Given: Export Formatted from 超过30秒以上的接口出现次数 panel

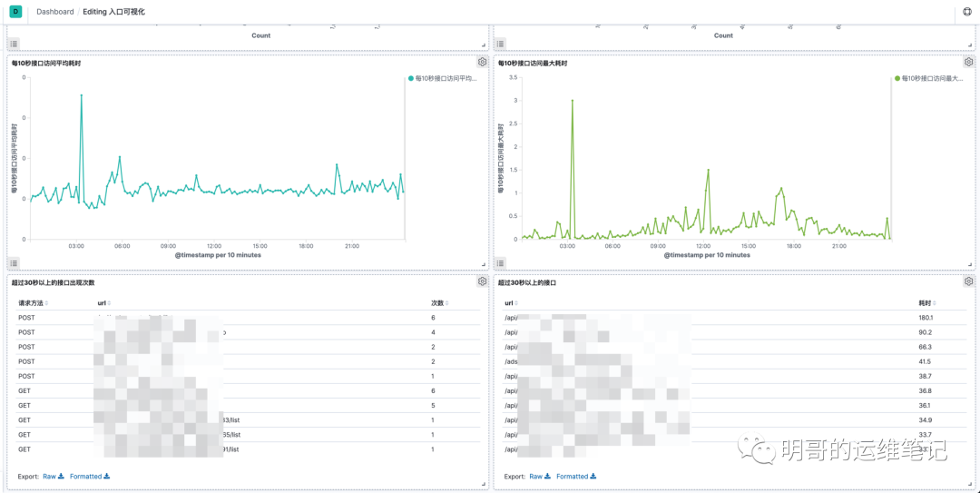Looking at the screenshot, I should pos(90,476).
